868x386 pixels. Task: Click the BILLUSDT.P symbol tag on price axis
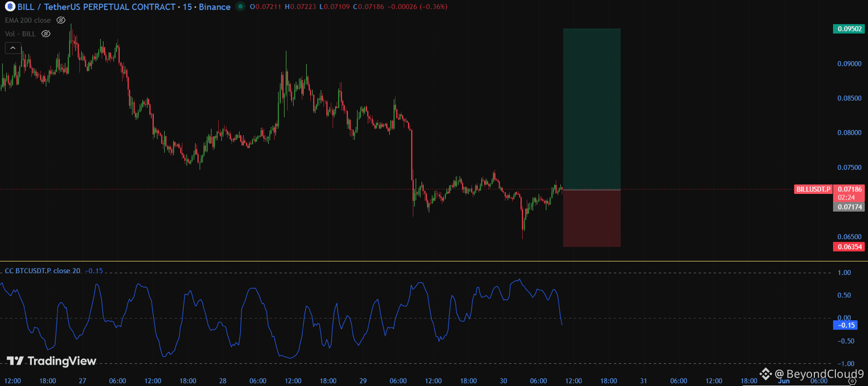[813, 189]
